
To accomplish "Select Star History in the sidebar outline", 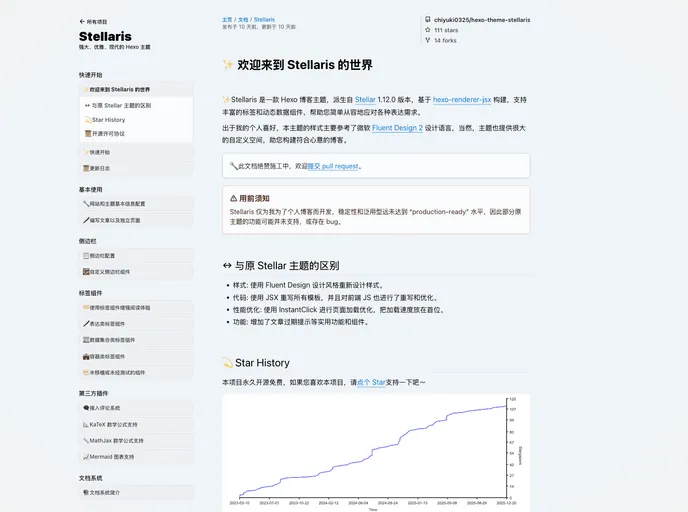I will (x=108, y=120).
